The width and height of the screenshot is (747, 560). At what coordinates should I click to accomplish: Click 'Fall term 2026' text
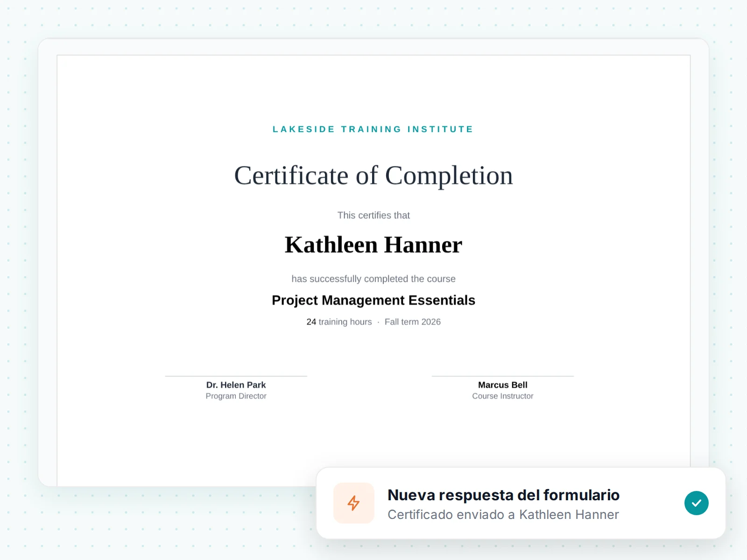(x=413, y=322)
